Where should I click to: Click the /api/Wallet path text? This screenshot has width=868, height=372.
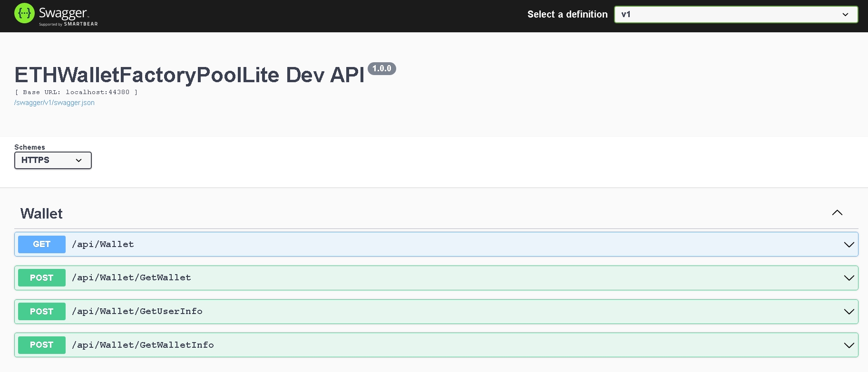[103, 244]
